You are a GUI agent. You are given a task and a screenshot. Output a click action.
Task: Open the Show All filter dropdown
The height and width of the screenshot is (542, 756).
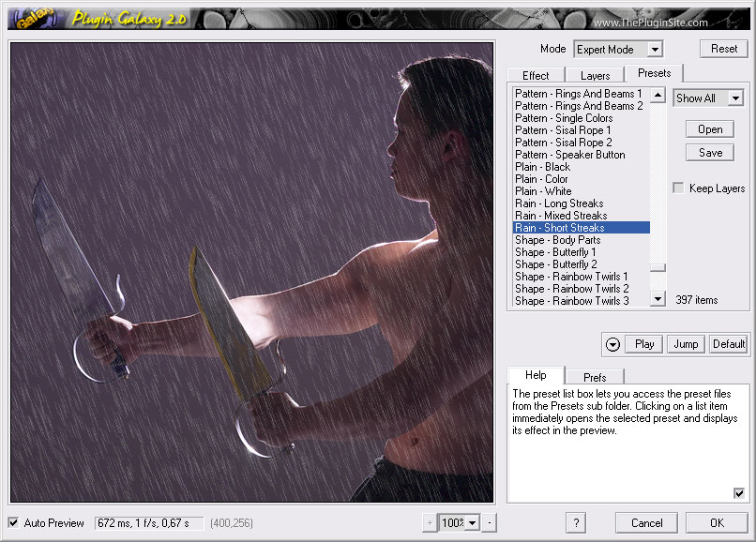708,98
